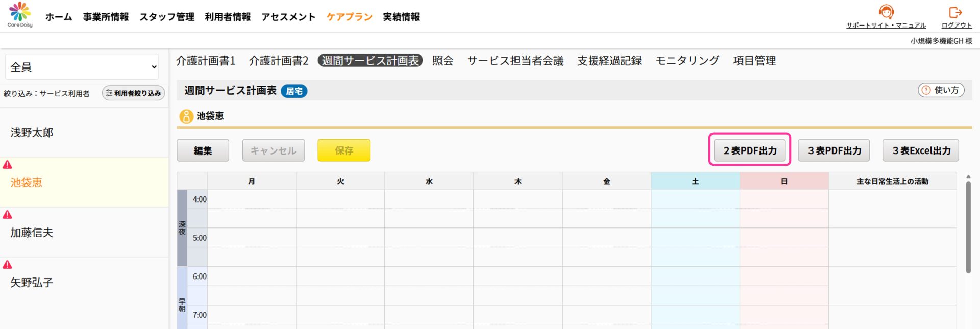Click the Monday 4:00 schedule cell

tap(251, 199)
